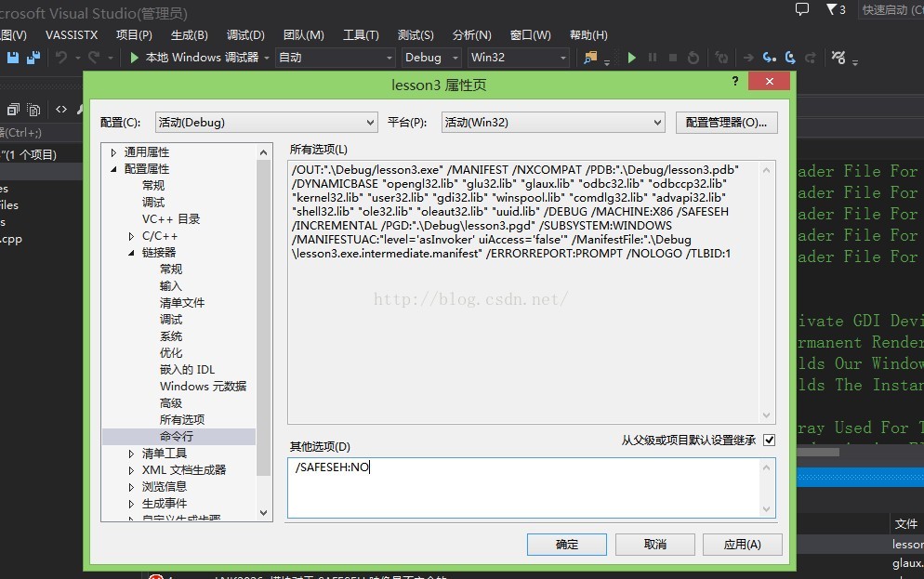Click the Step Into debug icon
Screen dimensions: 924x579
click(x=769, y=57)
